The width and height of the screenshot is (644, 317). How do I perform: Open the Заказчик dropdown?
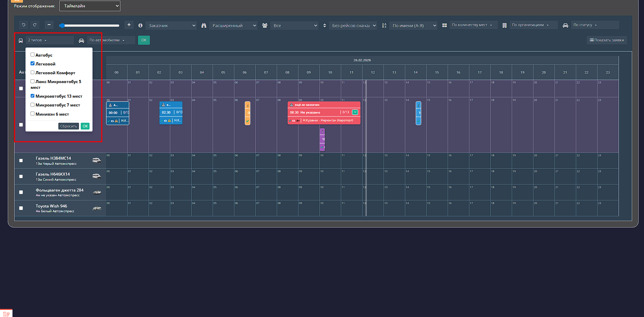(171, 25)
